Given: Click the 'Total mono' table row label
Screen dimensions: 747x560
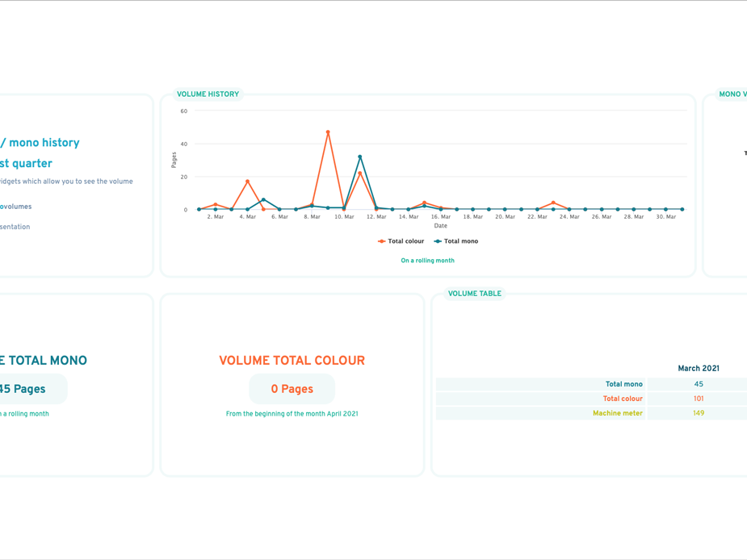Looking at the screenshot, I should click(623, 384).
